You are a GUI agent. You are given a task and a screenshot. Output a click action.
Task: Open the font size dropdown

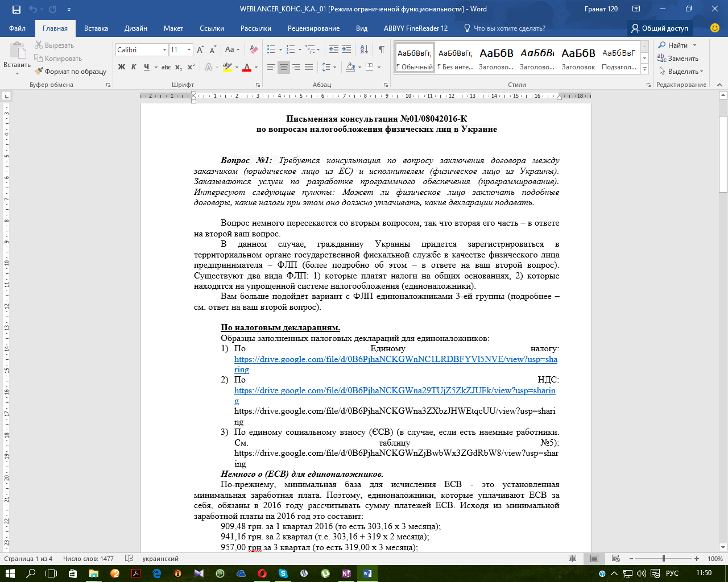(189, 50)
